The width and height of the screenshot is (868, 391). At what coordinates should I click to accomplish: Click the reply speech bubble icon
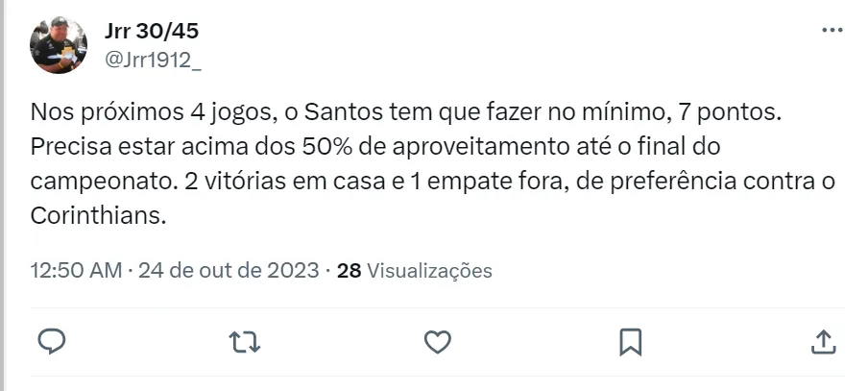53,341
